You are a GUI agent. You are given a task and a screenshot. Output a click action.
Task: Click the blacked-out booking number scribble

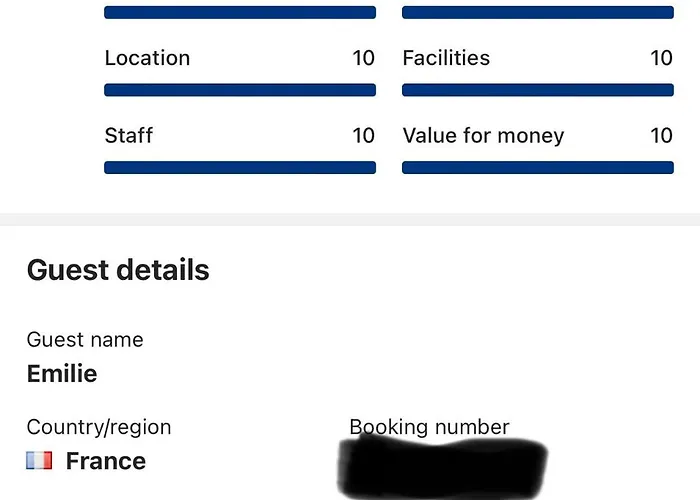442,467
